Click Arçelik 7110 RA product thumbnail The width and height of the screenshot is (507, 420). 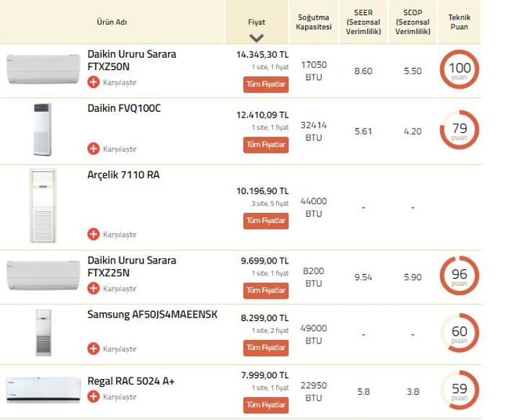tap(43, 205)
